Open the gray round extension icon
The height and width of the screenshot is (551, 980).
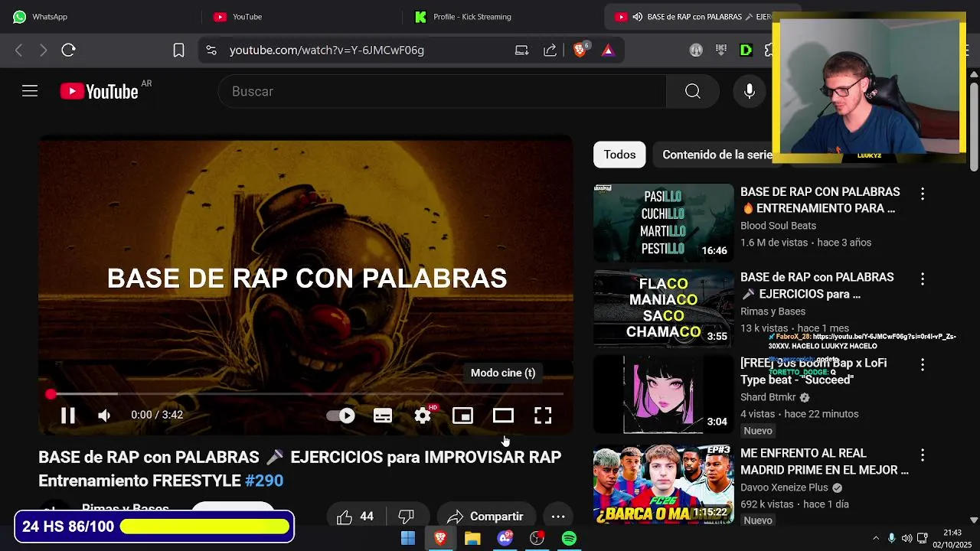pyautogui.click(x=696, y=50)
